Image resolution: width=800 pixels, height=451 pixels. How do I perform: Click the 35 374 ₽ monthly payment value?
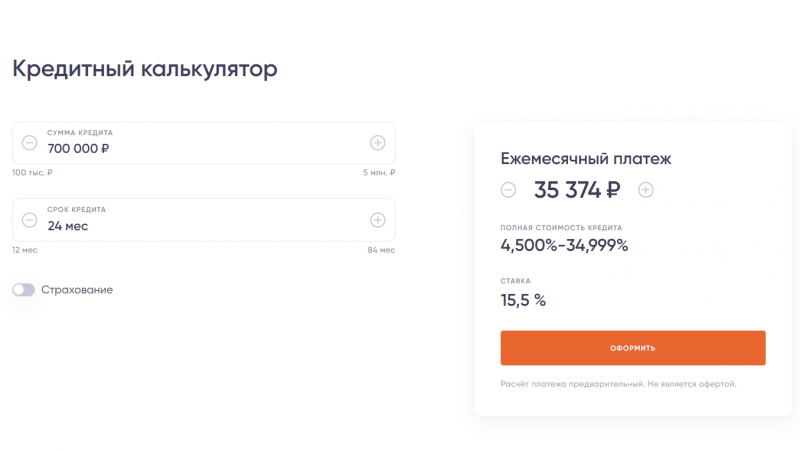tap(577, 189)
